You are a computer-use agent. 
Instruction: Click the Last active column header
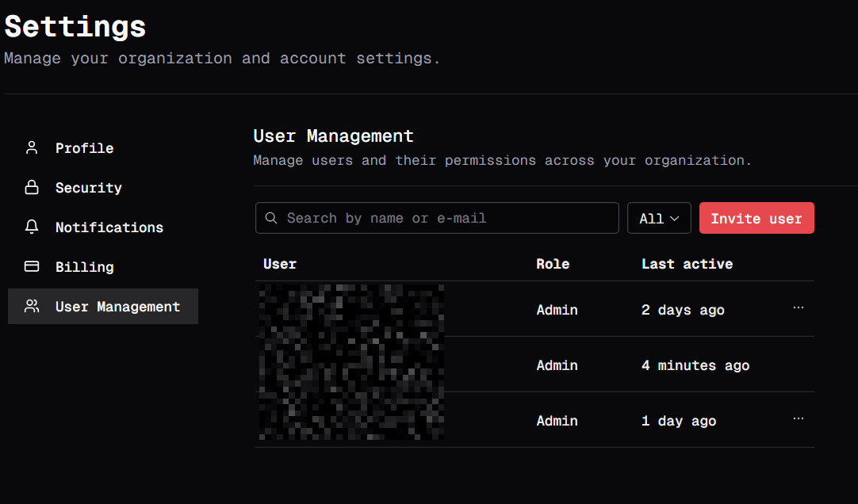687,264
